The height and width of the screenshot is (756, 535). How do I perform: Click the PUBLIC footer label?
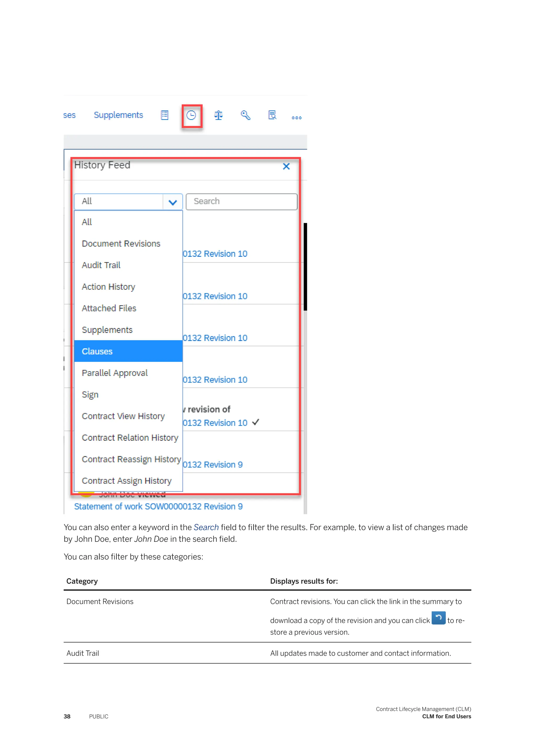tap(98, 717)
